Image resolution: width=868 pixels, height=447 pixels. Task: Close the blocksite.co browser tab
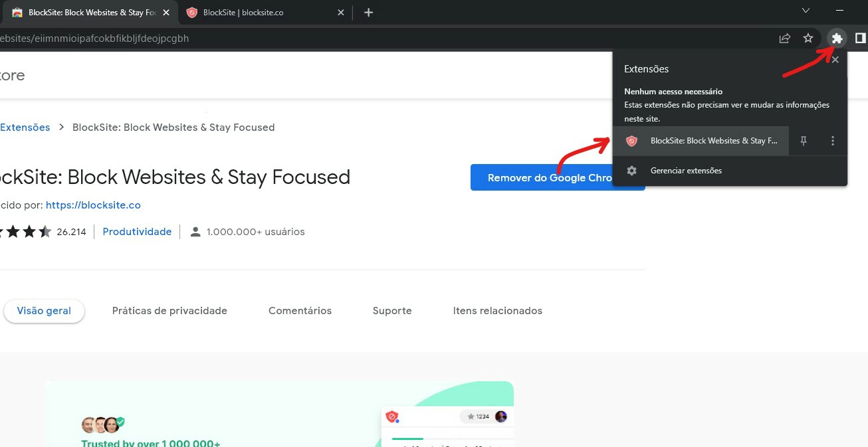[341, 13]
